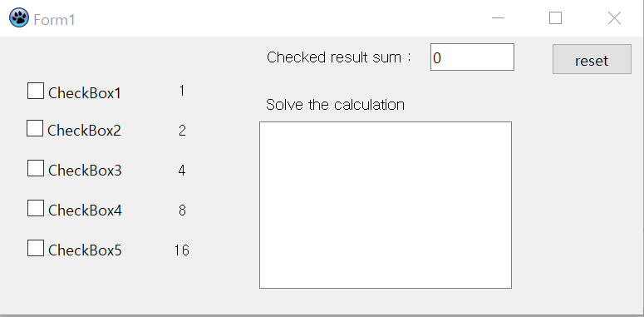Screen dimensions: 644x317
Task: Click the value label 4 beside CheckBox3
Action: [182, 171]
